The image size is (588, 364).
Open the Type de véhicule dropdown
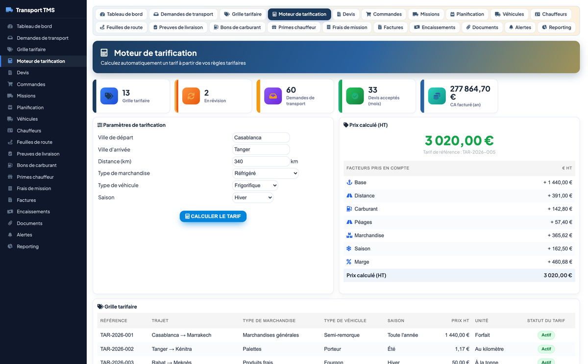pos(255,185)
